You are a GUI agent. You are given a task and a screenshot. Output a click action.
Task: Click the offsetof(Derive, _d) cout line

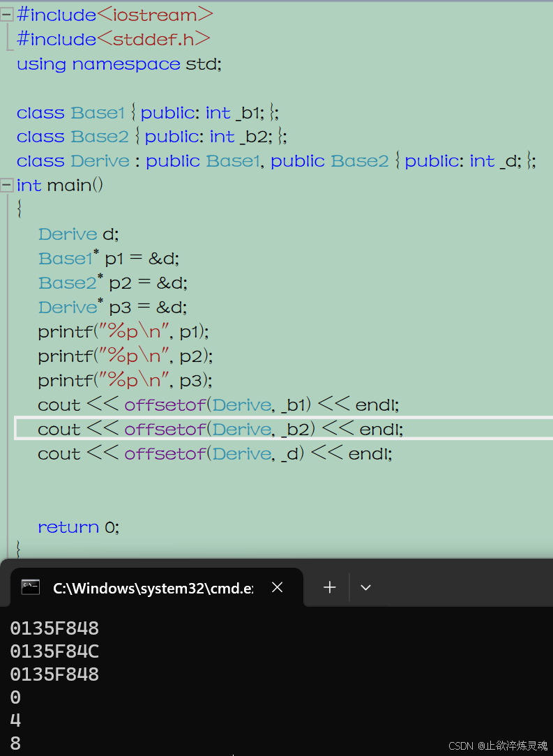pyautogui.click(x=215, y=454)
